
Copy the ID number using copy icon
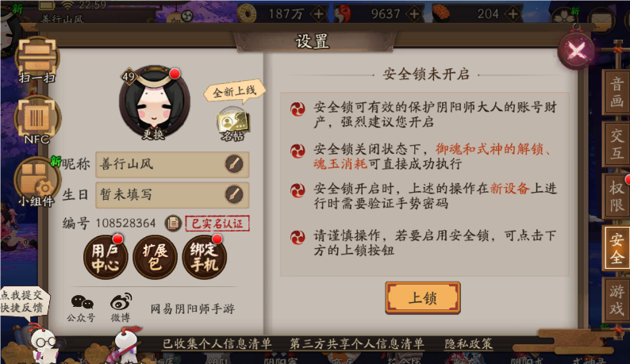[173, 223]
